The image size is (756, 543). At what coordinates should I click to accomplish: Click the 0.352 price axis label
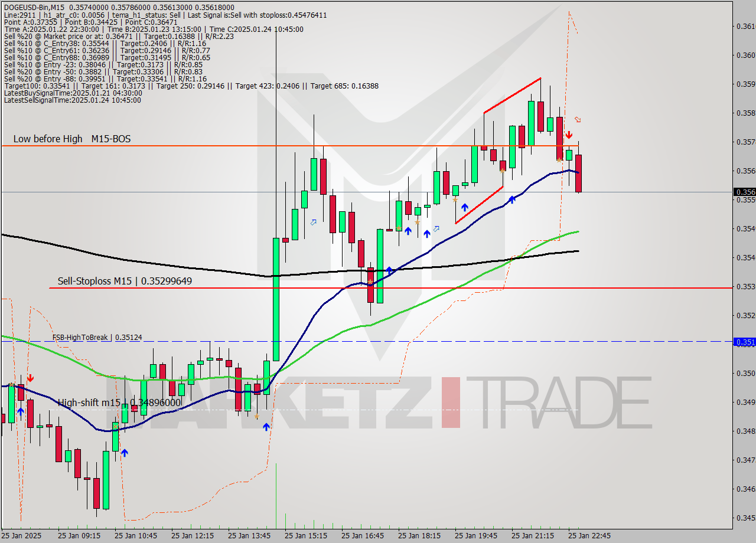(745, 315)
